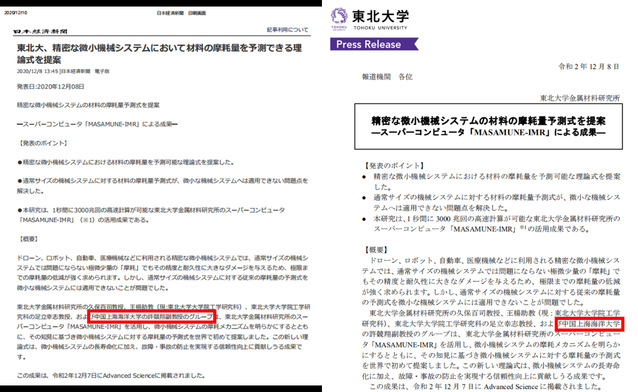The width and height of the screenshot is (638, 392).
Task: Click the 【概要】 heading in press release
Action: click(376, 250)
